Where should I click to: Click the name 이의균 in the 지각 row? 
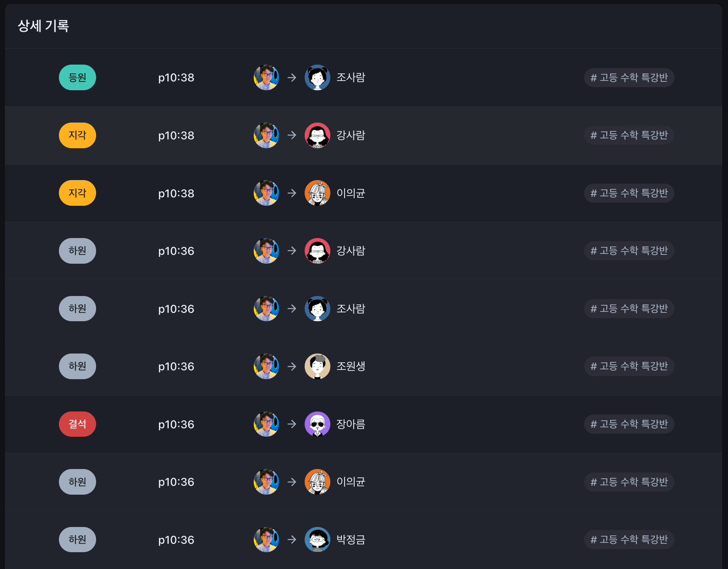(x=351, y=193)
